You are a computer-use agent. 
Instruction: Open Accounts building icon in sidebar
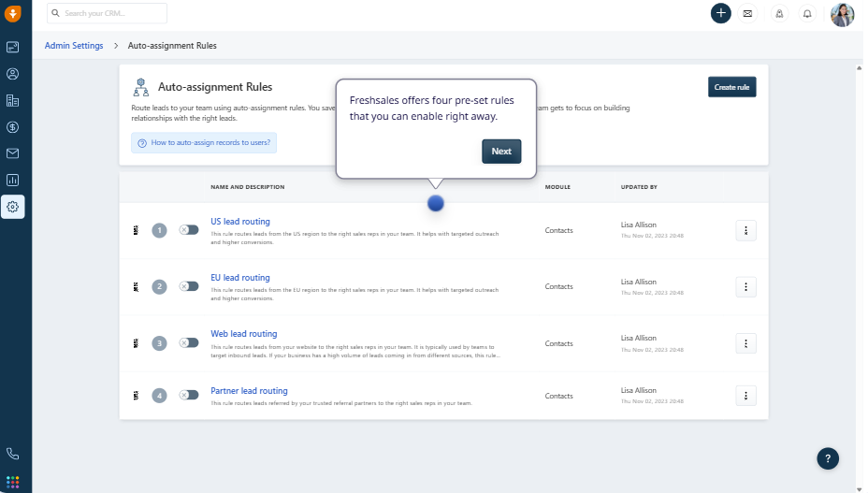(x=13, y=100)
